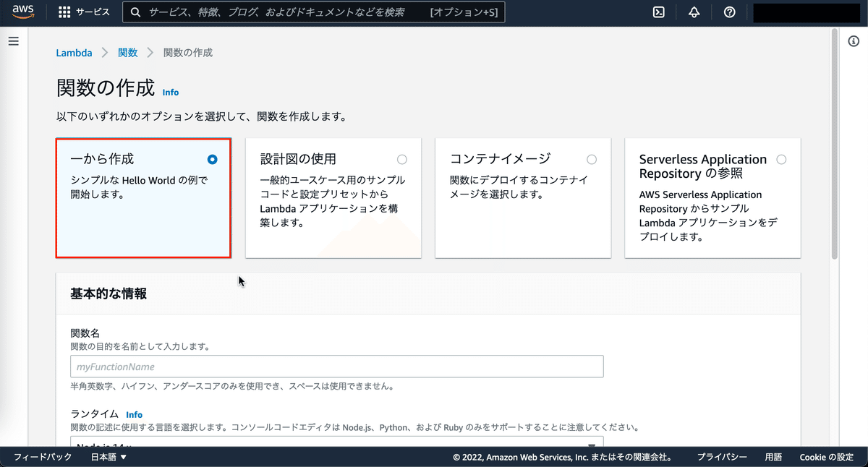
Task: Go to the Lambda breadcrumb link
Action: pos(75,53)
